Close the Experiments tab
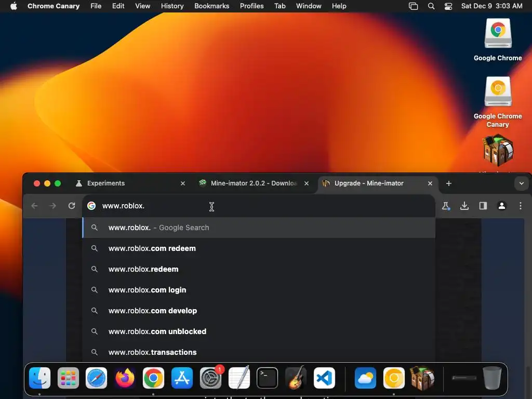This screenshot has width=532, height=399. 182,183
